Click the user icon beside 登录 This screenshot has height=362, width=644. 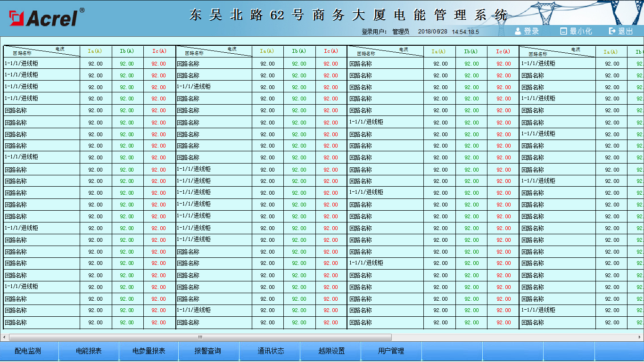518,31
